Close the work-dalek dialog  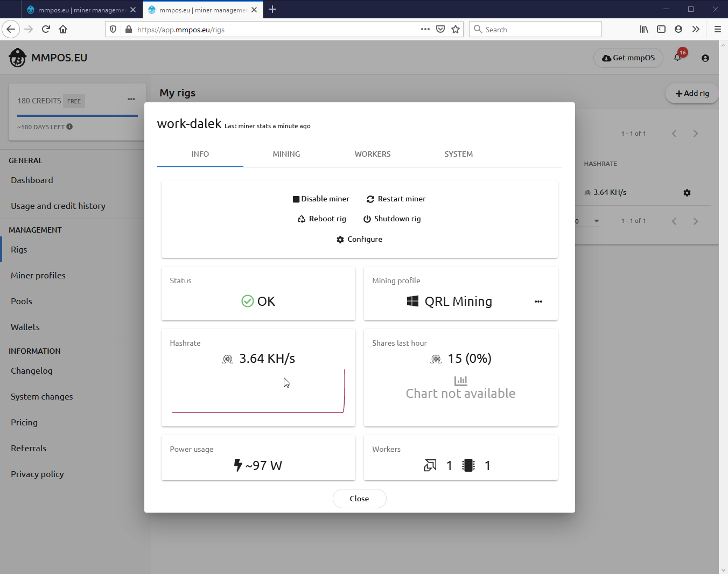coord(359,499)
